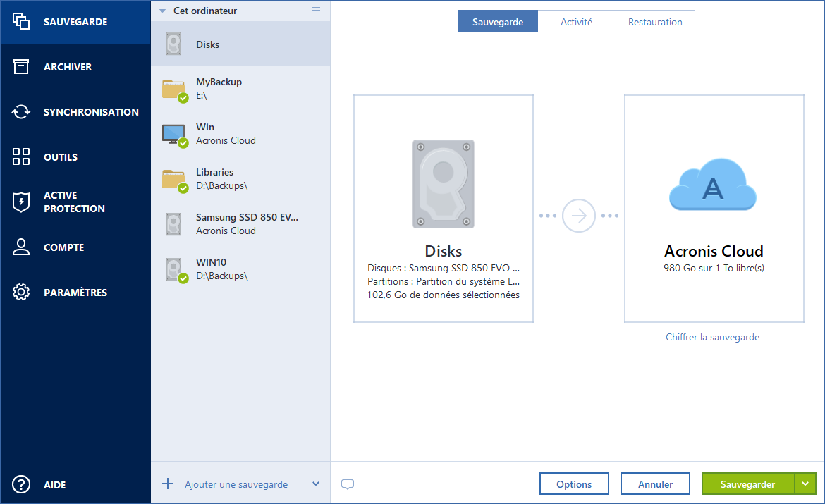Screen dimensions: 825x504
Task: Open the backup list hamburger menu
Action: coord(315,11)
